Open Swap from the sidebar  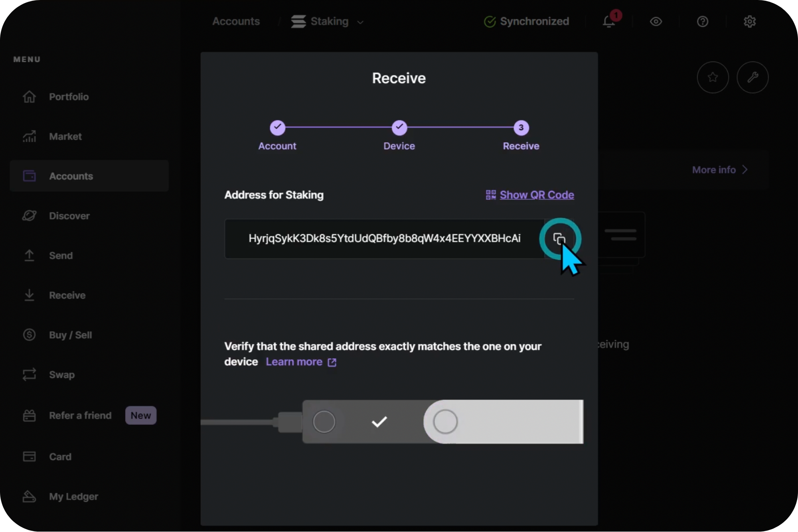click(x=61, y=375)
